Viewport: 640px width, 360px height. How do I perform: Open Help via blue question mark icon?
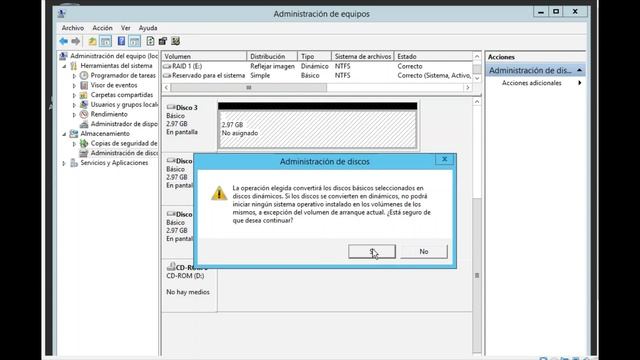[x=121, y=41]
